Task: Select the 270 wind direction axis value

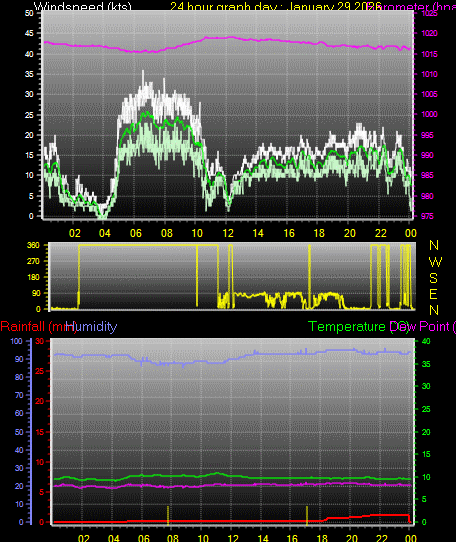Action: point(33,261)
